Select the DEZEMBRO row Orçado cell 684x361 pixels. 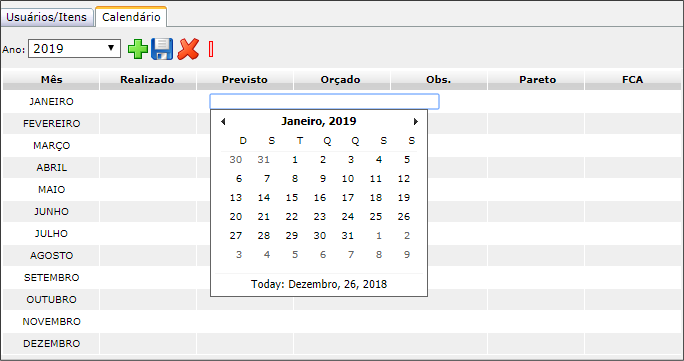(342, 344)
